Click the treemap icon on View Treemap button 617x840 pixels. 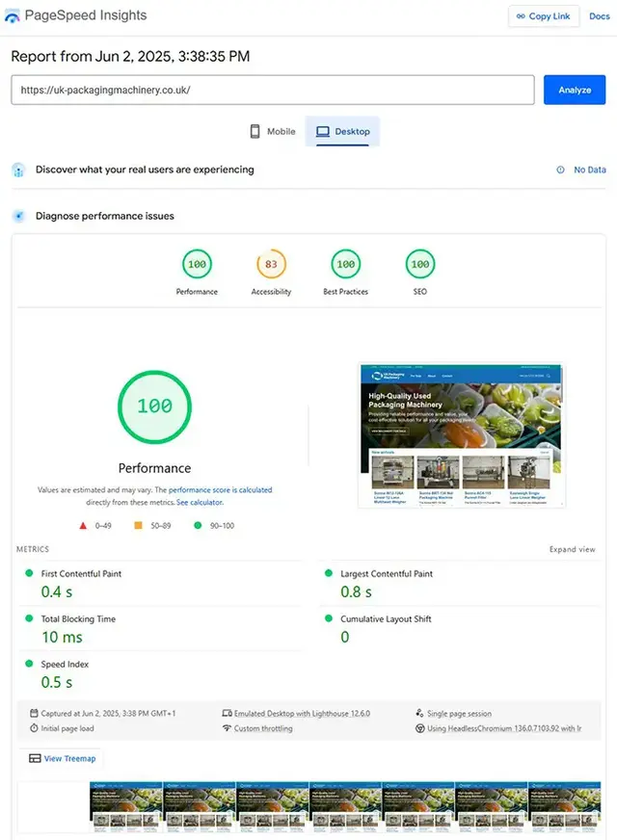(x=37, y=758)
